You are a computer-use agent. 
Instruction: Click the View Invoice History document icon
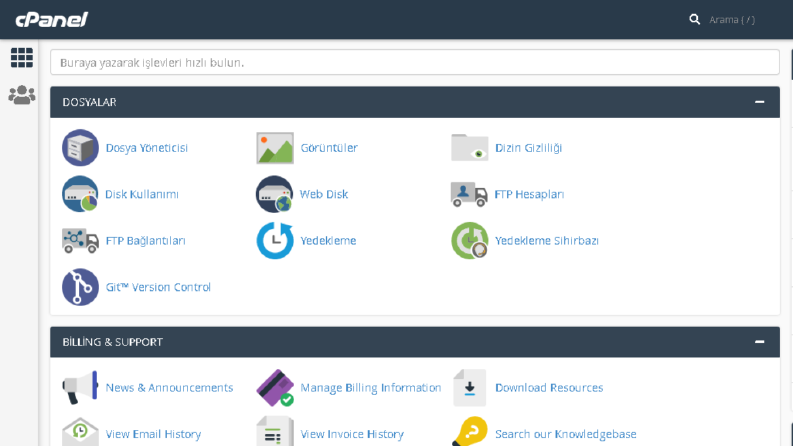tap(275, 431)
